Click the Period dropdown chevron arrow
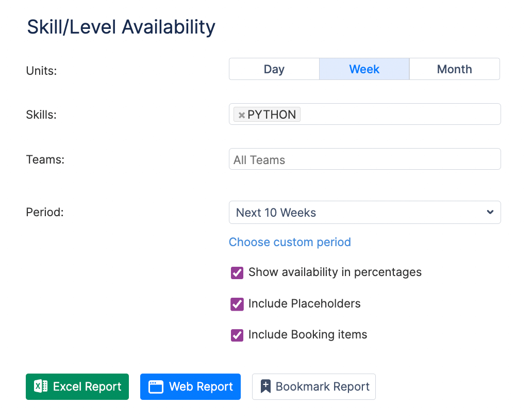This screenshot has width=532, height=420. click(490, 212)
